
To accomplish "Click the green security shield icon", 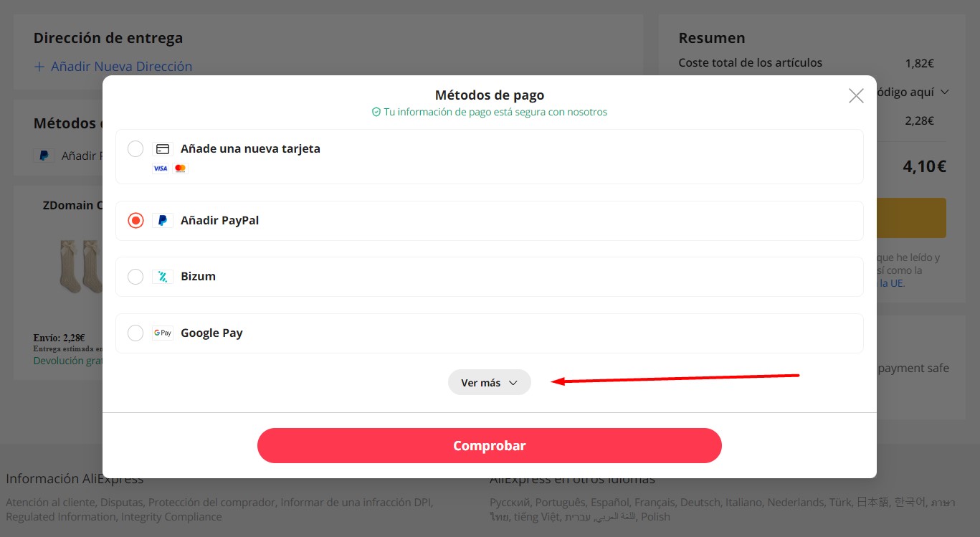I will coord(376,113).
